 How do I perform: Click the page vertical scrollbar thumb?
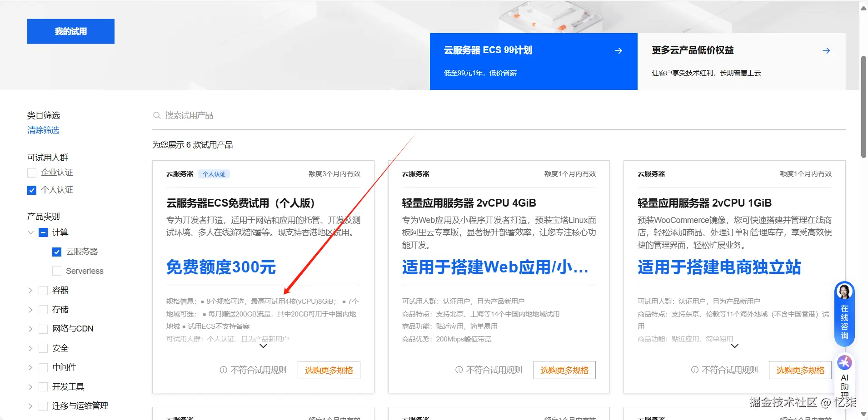pyautogui.click(x=863, y=107)
